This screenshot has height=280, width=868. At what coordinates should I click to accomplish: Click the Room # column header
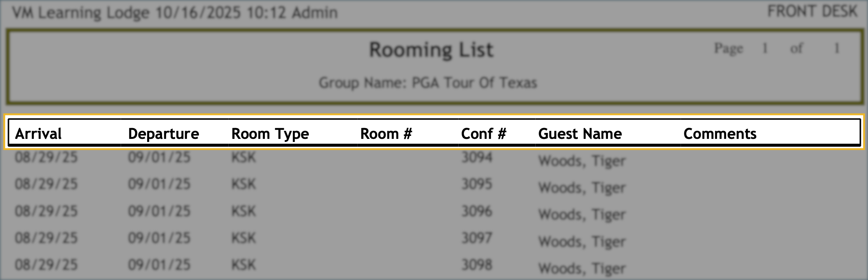pos(386,134)
